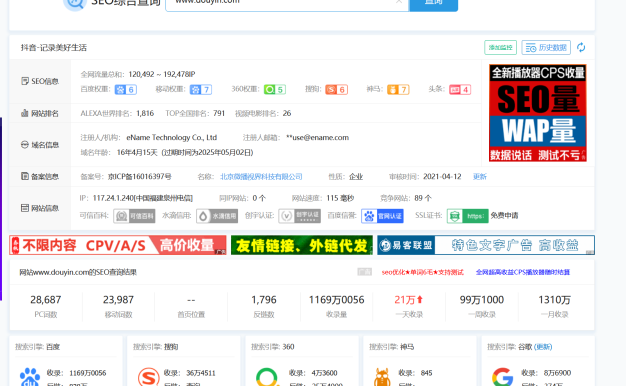Click the 1169万0056 收录量 value

pyautogui.click(x=336, y=300)
